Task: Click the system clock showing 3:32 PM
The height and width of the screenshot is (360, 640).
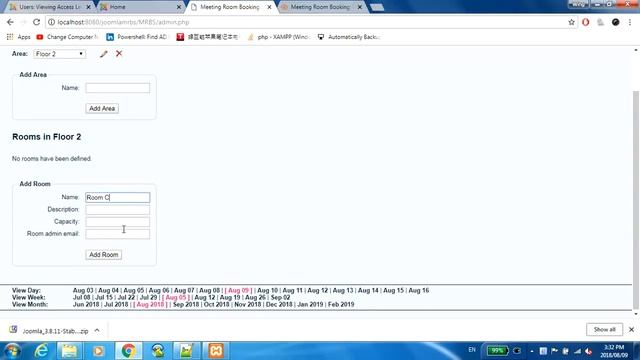Action: coord(613,351)
